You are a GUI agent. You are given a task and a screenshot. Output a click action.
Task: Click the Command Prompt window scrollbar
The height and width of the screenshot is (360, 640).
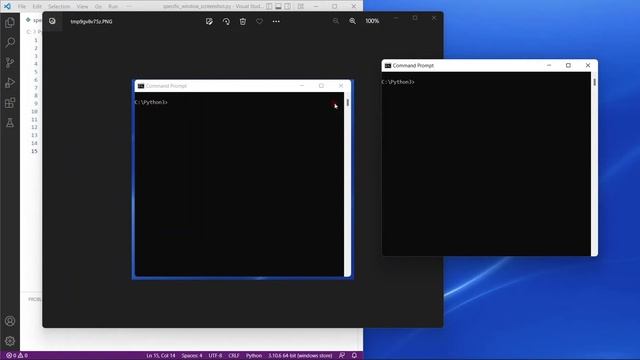click(x=594, y=163)
